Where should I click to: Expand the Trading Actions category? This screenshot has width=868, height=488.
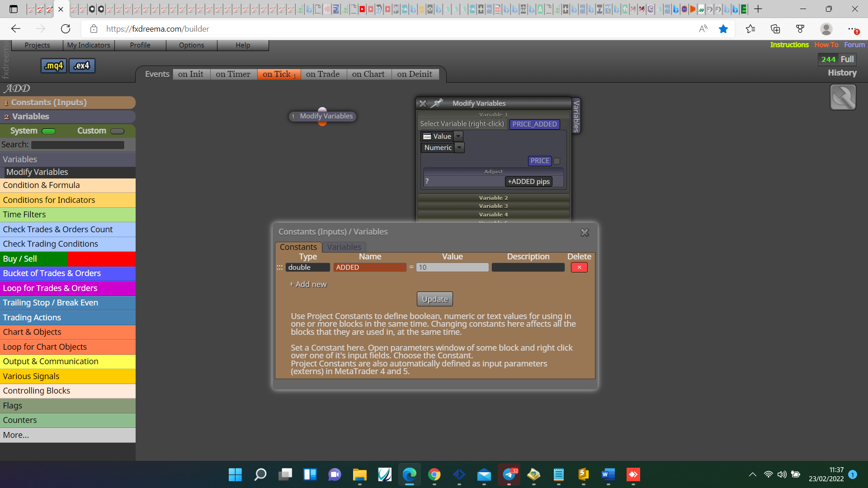point(68,318)
